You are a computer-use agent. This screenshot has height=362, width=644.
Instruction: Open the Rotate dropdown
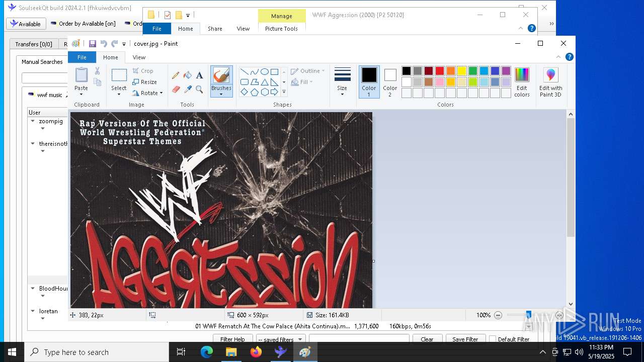tap(148, 93)
